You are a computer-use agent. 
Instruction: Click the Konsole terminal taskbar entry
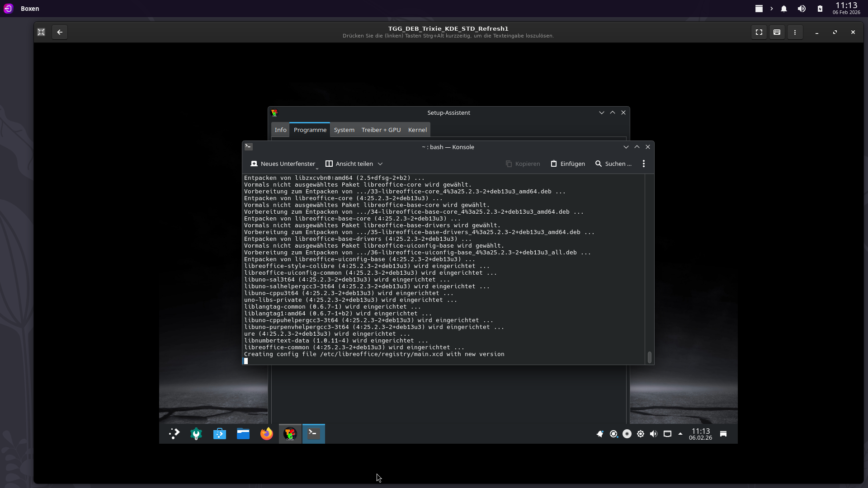point(313,434)
